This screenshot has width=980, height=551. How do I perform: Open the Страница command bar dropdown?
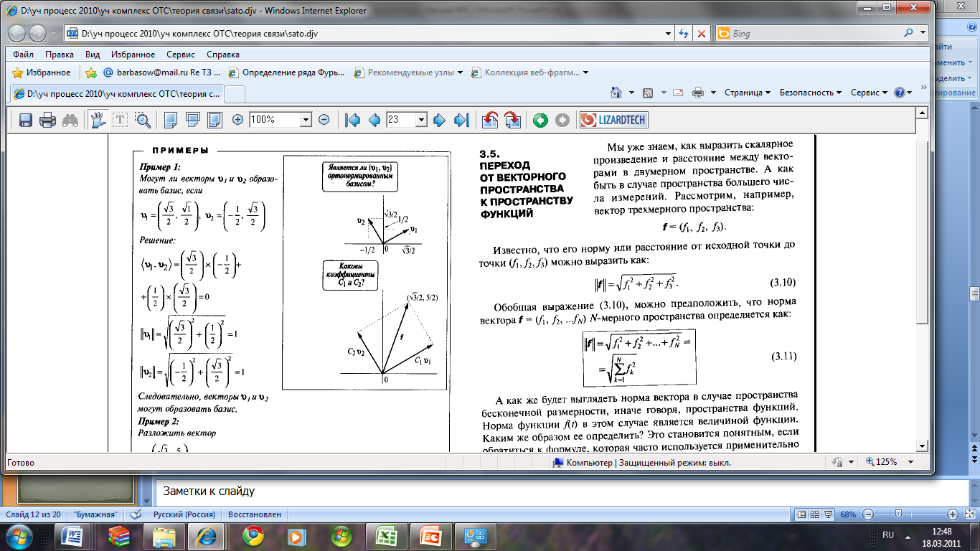tap(747, 93)
